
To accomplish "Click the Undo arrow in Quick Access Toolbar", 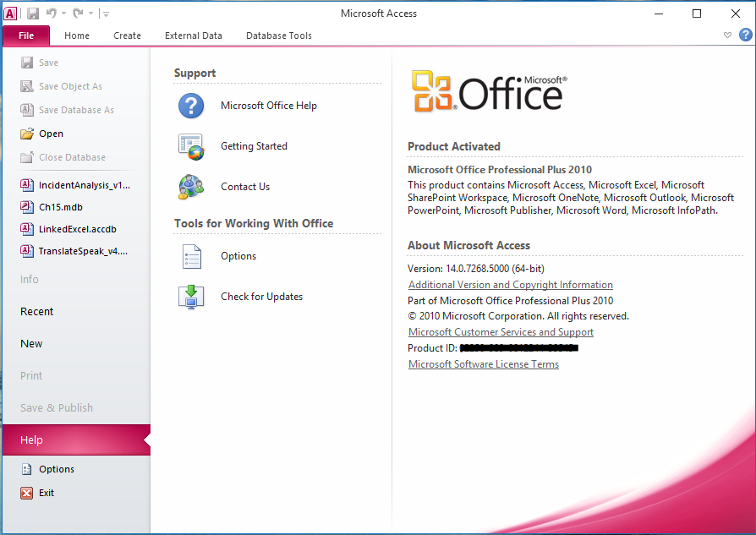I will 51,13.
